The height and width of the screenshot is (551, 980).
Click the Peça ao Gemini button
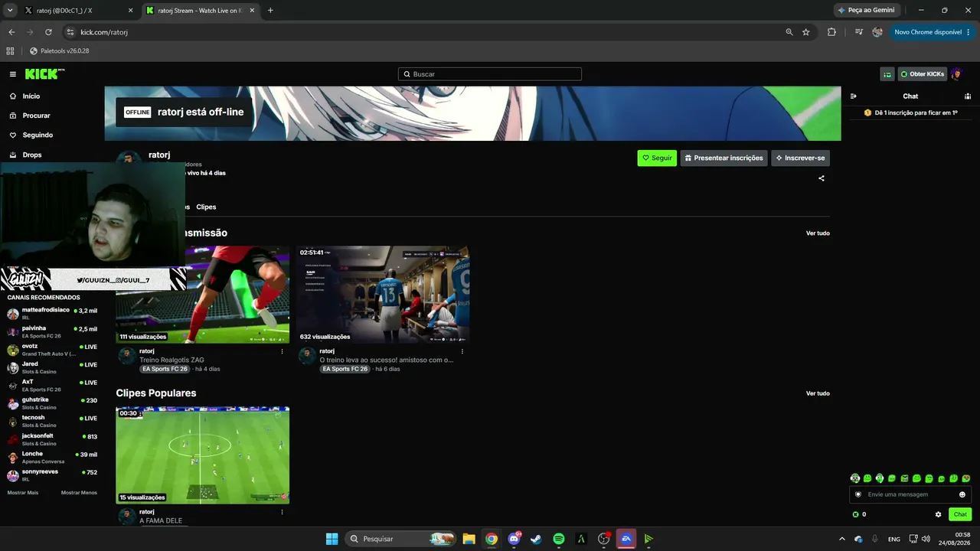(x=867, y=10)
